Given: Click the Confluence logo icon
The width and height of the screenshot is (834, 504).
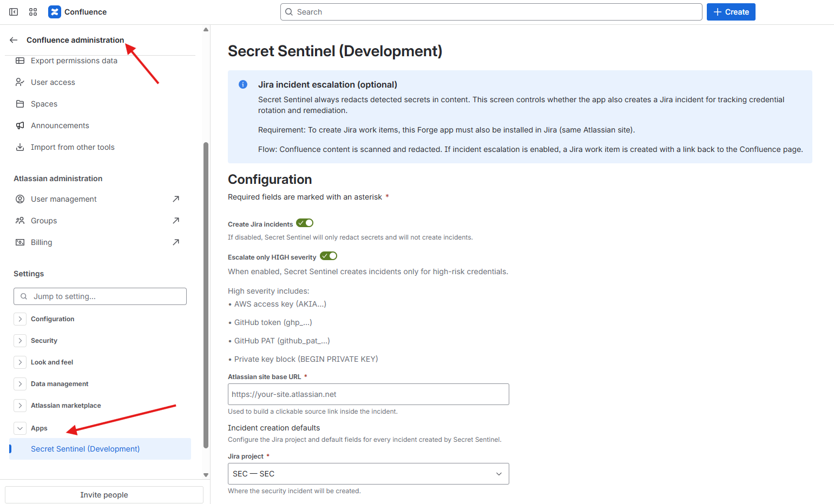Looking at the screenshot, I should tap(54, 11).
